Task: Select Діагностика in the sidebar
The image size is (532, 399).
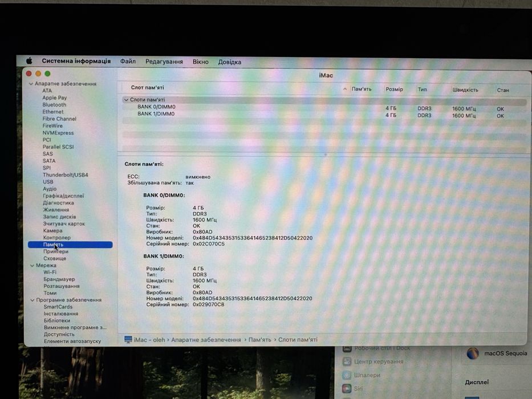Action: point(58,203)
